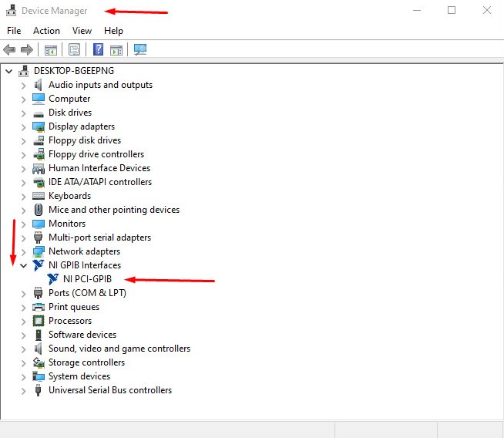
Task: Click the Universal Serial Bus controllers icon
Action: (38, 390)
